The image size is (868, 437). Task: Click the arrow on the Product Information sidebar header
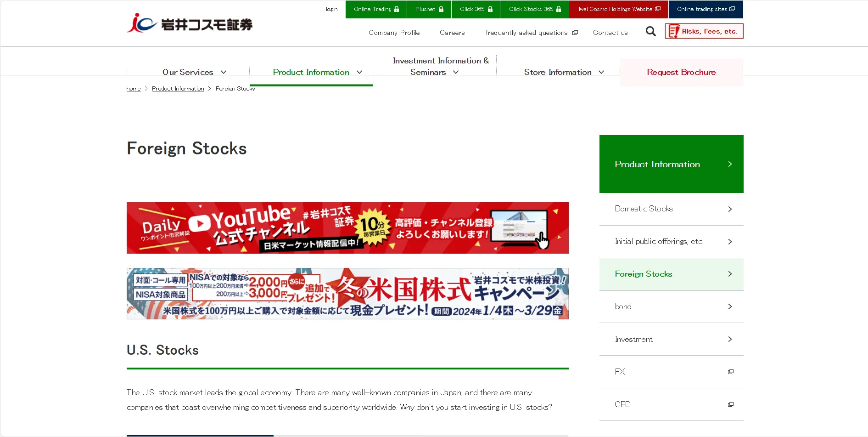tap(730, 164)
